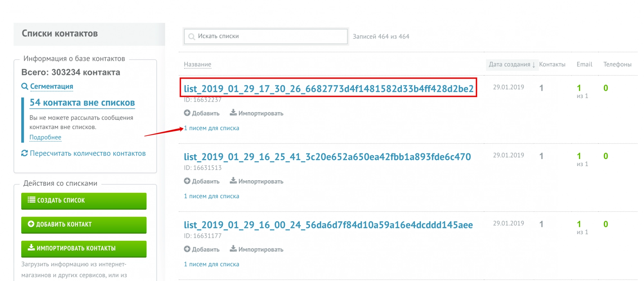Click the magnifier icon beside Сегментация
Image resolution: width=644 pixels, height=281 pixels.
[24, 86]
